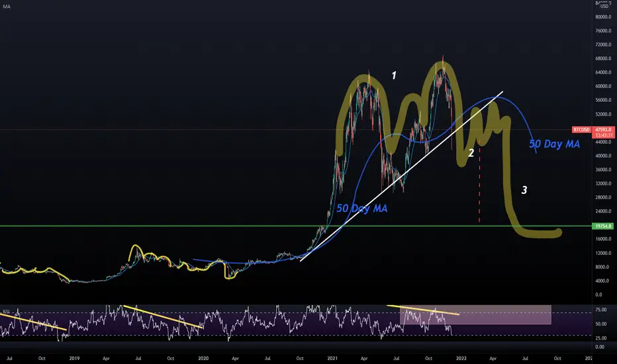Click the RSI indicator label
The width and height of the screenshot is (617, 364).
pos(7,312)
